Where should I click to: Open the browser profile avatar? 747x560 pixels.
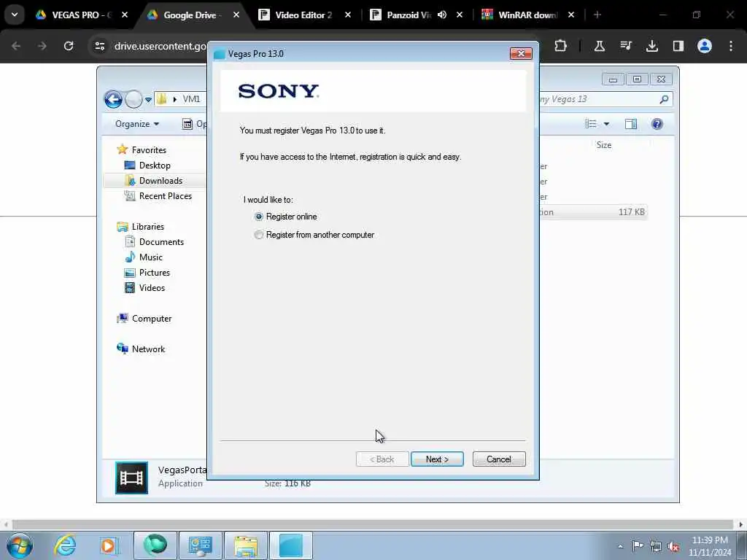coord(704,46)
